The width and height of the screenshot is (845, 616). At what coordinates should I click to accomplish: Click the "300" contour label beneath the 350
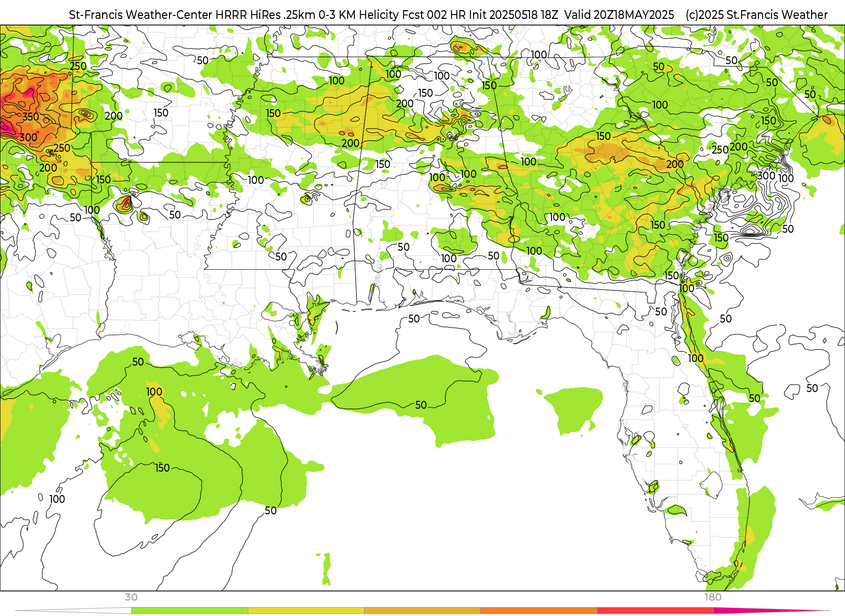click(29, 137)
